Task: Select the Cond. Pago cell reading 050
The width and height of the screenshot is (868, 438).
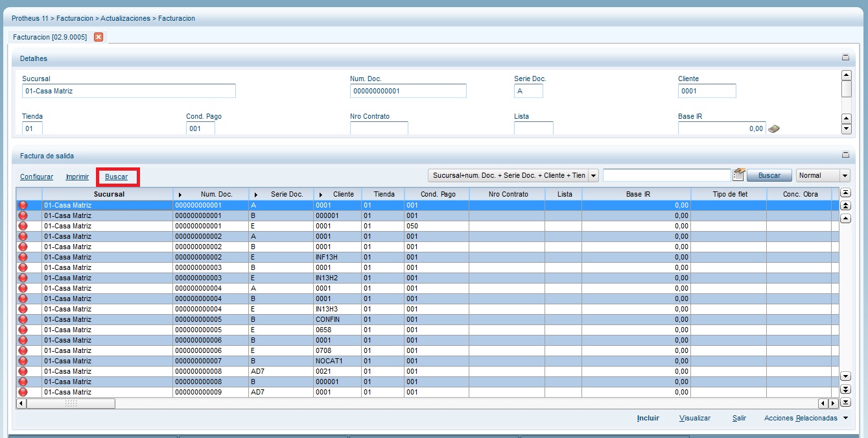Action: 436,226
